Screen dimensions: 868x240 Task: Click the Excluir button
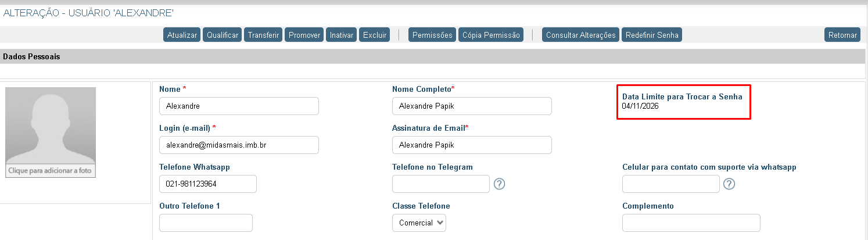[x=375, y=35]
